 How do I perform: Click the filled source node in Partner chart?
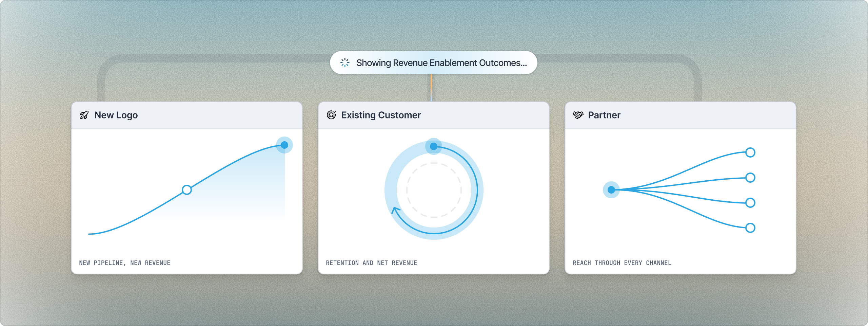[x=611, y=190]
